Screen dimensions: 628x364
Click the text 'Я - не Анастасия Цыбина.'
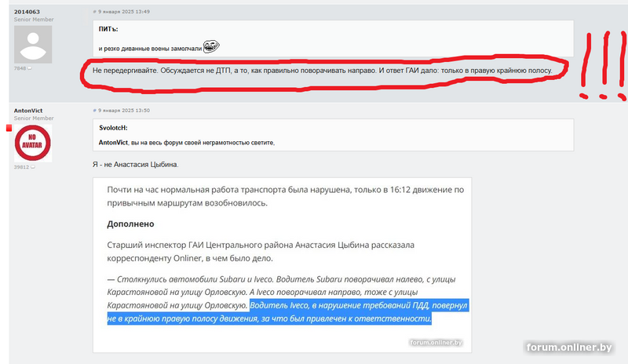(135, 165)
